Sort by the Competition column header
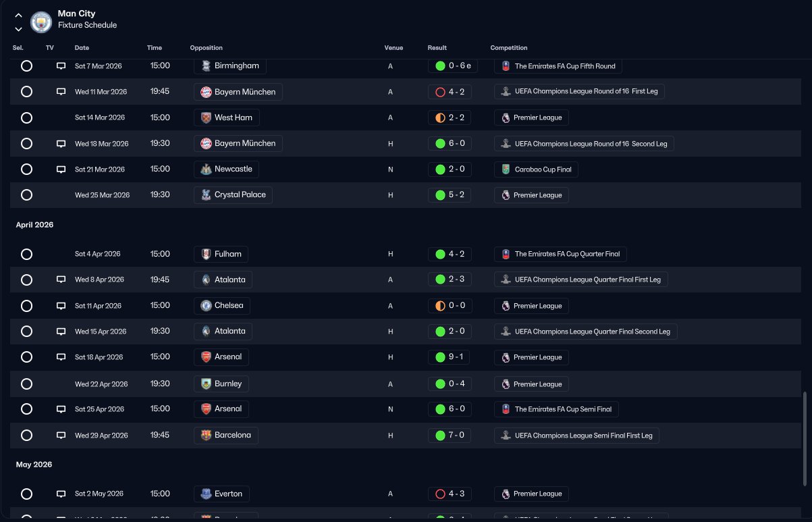Image resolution: width=812 pixels, height=522 pixels. point(509,48)
